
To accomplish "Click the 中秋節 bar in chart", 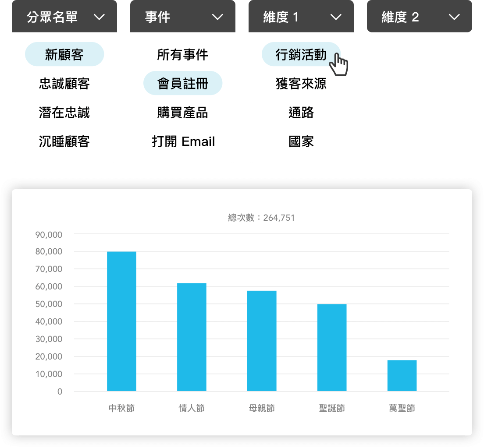I will 121,321.
